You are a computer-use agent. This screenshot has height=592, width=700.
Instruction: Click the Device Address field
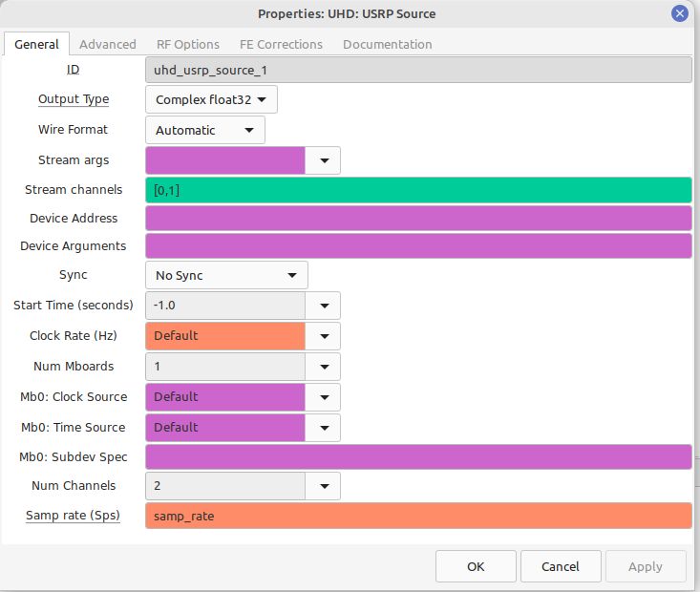[418, 219]
